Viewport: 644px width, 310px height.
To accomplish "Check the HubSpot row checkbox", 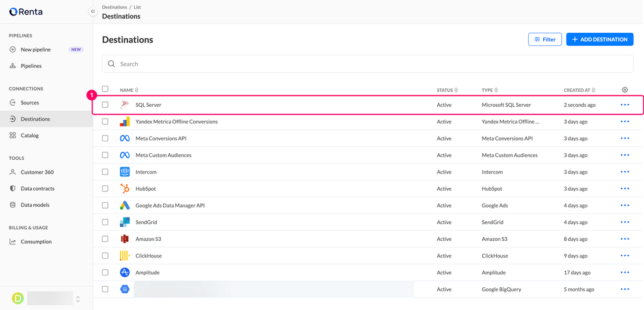I will coord(105,188).
